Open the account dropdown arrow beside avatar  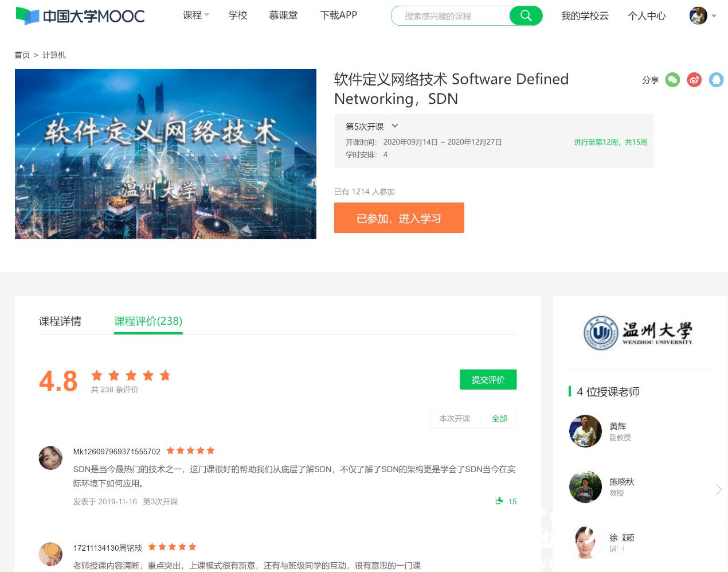714,16
